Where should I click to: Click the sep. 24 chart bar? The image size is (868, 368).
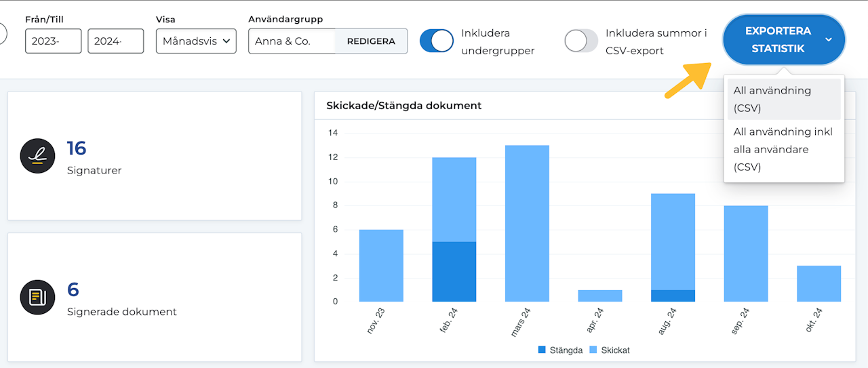745,254
